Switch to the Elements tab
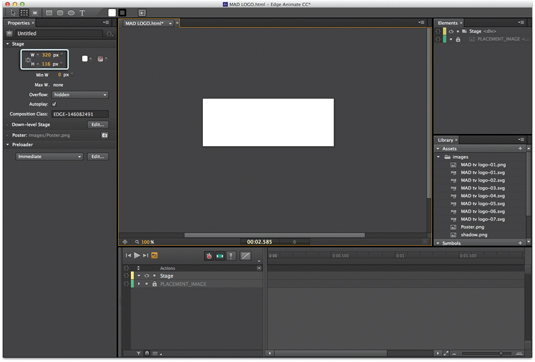Screen dimensions: 535x362 click(447, 23)
